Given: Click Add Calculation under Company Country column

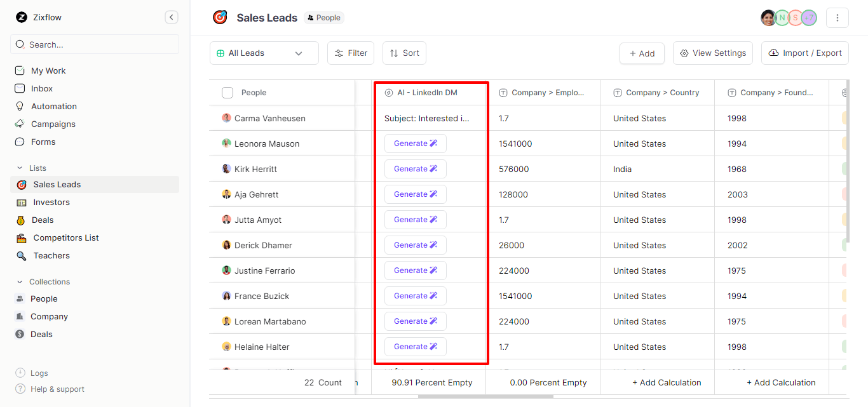Looking at the screenshot, I should [x=667, y=382].
